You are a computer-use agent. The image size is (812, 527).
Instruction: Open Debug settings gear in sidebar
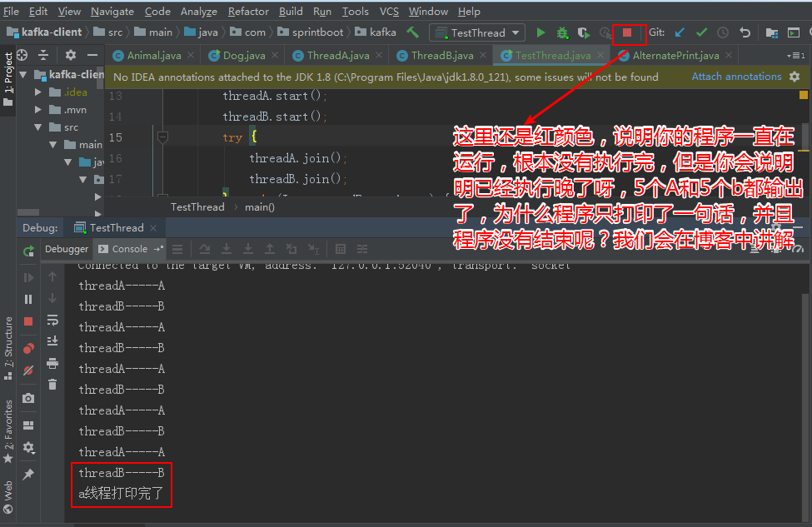coord(28,447)
